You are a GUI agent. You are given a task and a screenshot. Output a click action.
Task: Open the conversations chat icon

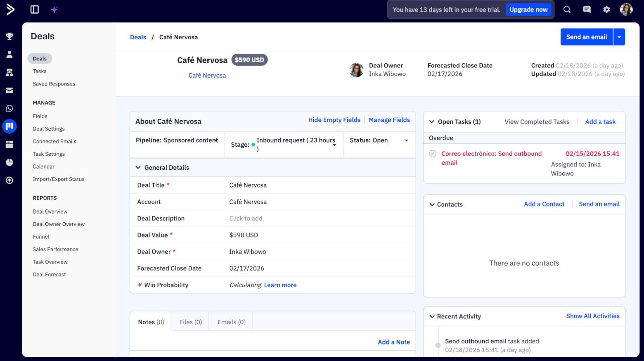tap(587, 9)
